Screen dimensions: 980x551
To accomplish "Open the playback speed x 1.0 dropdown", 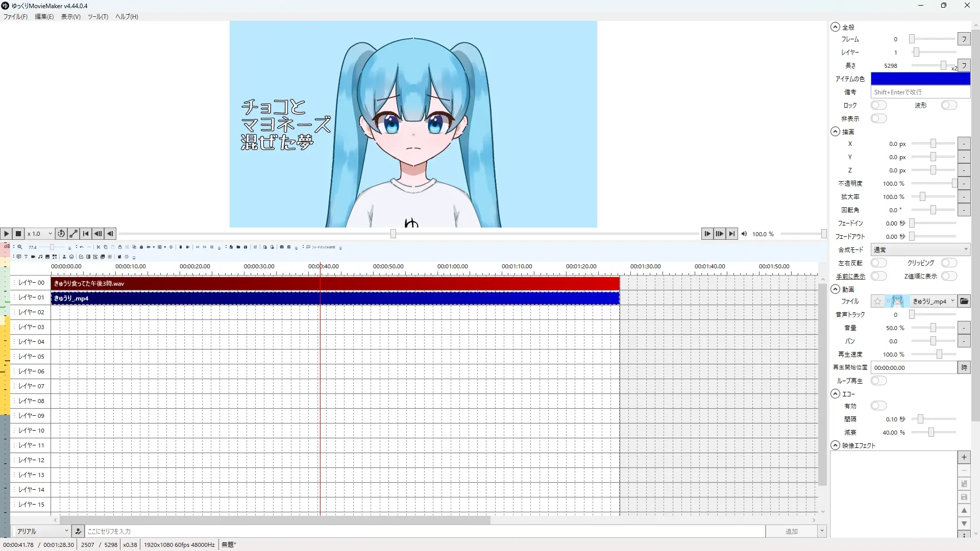I will [40, 234].
